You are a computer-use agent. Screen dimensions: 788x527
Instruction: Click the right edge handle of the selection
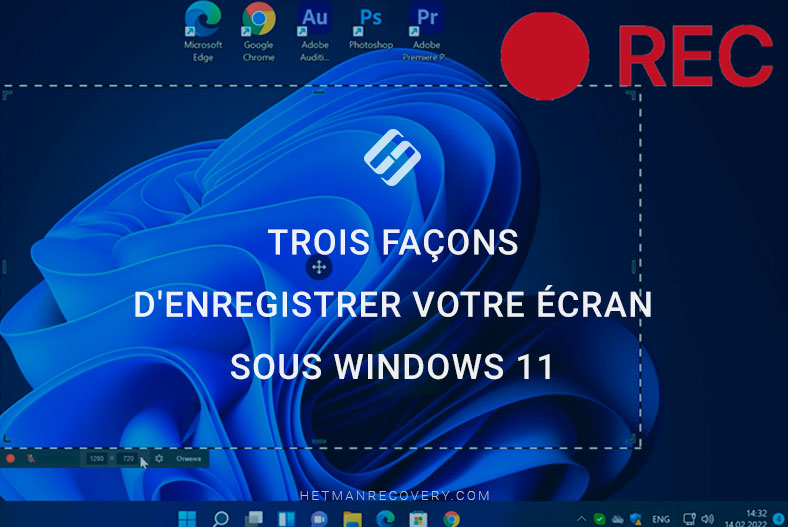click(634, 267)
